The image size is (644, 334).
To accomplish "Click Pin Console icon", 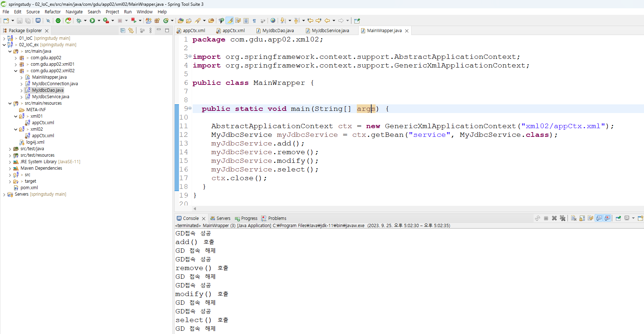I will point(618,218).
